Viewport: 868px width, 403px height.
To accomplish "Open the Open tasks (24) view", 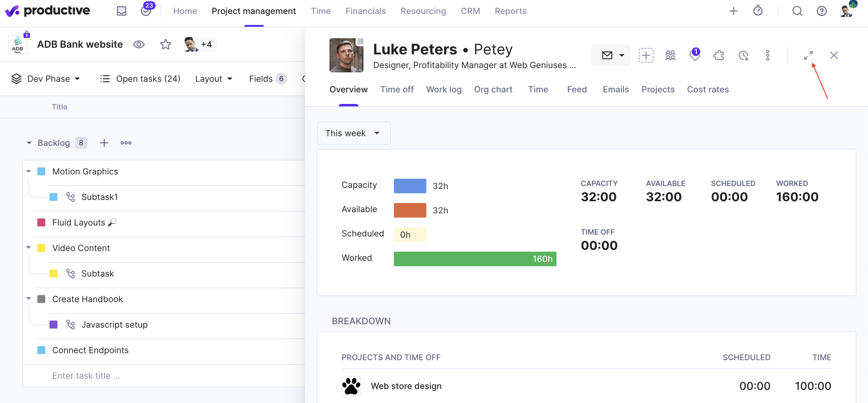I will 140,79.
